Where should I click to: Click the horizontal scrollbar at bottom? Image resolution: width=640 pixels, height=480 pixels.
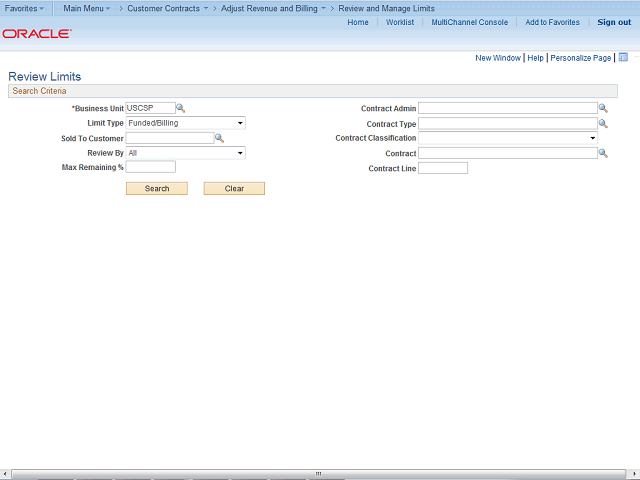point(318,473)
